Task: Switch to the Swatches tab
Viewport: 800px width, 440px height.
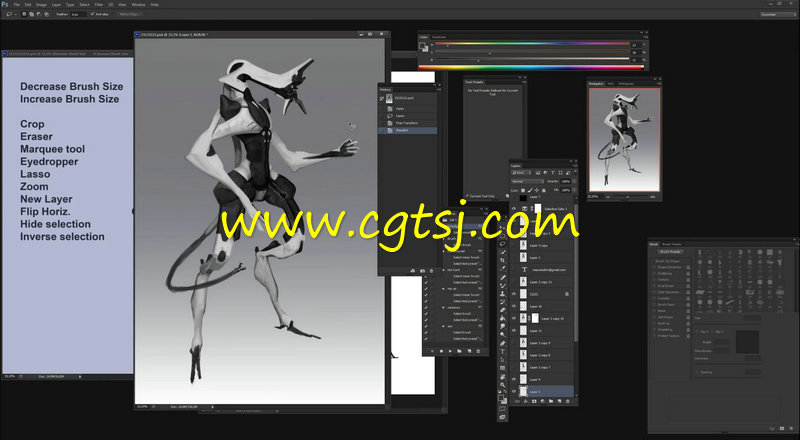Action: [439, 37]
